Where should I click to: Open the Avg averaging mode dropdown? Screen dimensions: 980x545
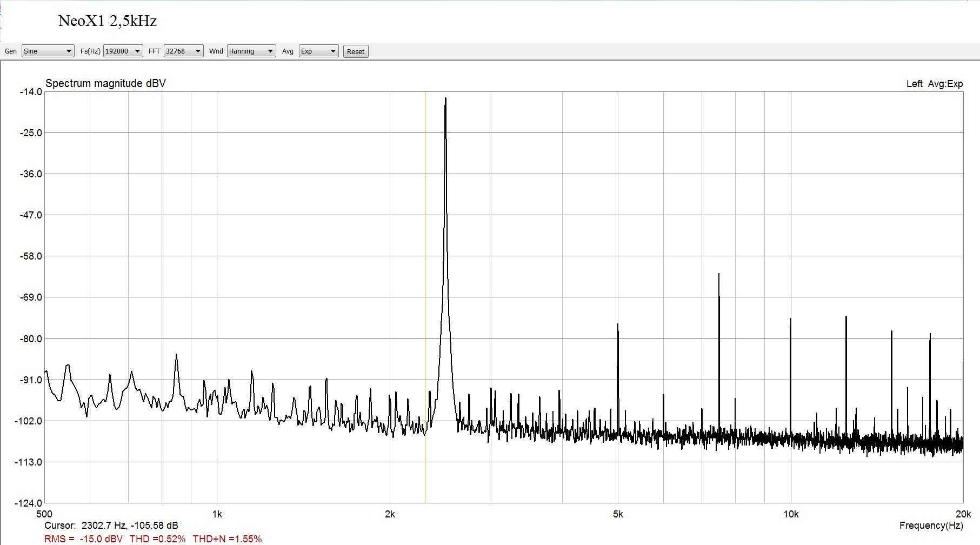pyautogui.click(x=319, y=51)
